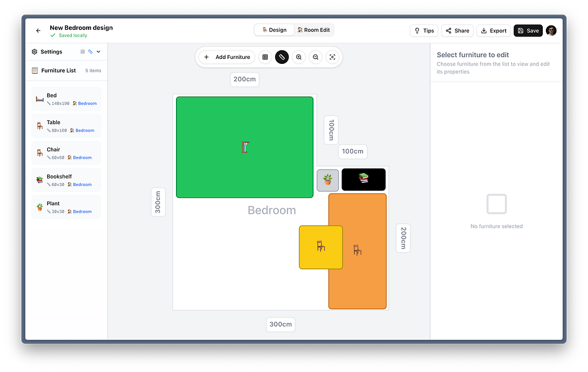Share the bedroom design
This screenshot has height=372, width=588.
click(x=457, y=31)
